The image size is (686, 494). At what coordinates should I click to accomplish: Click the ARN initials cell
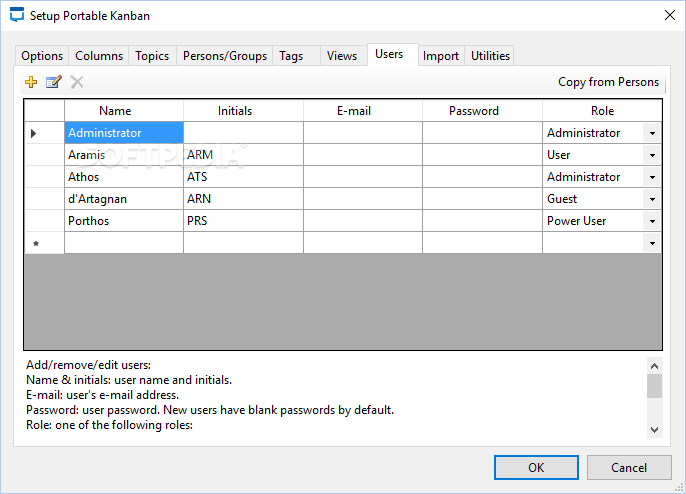tap(243, 199)
